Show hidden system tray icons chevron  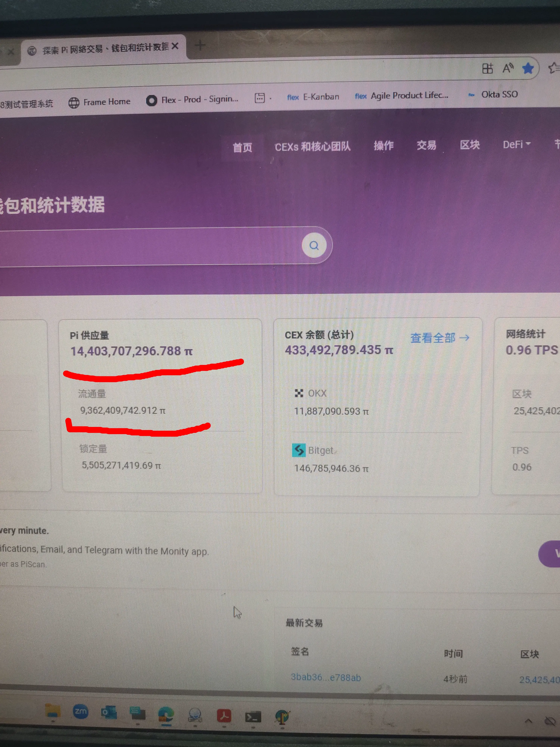tap(528, 721)
